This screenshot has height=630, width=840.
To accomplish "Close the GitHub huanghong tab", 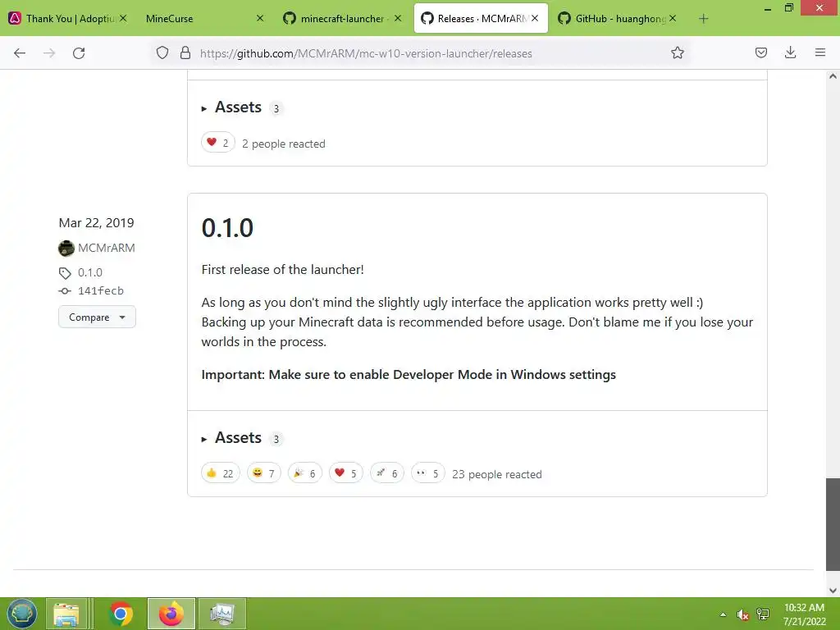I will pos(673,18).
